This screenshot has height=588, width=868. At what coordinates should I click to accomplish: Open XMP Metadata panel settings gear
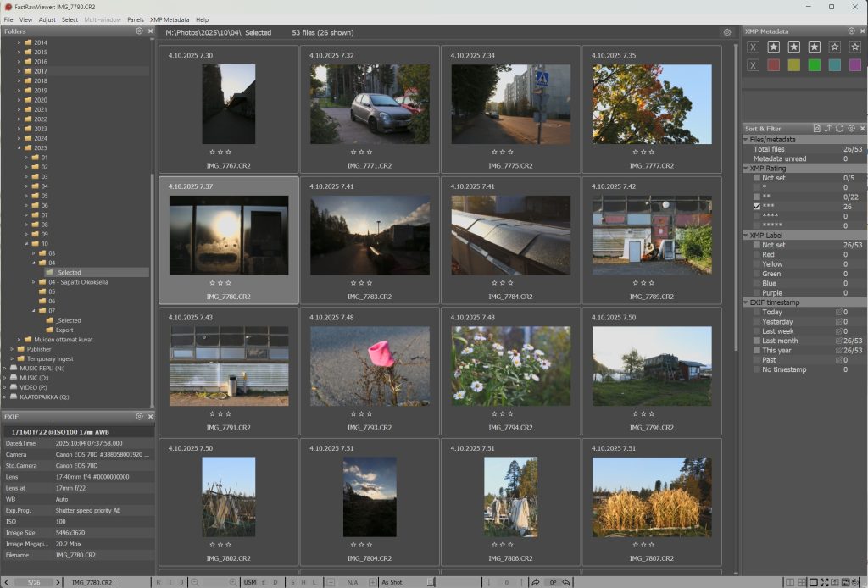coord(851,31)
